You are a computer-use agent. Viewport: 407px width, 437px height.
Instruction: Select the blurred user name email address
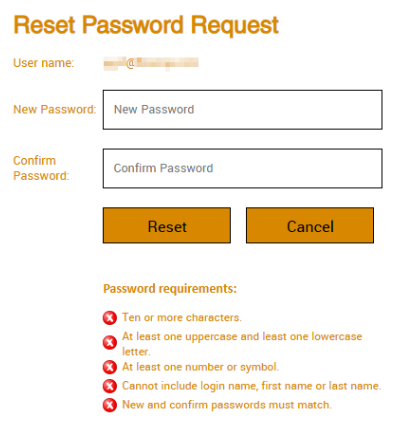(x=151, y=63)
